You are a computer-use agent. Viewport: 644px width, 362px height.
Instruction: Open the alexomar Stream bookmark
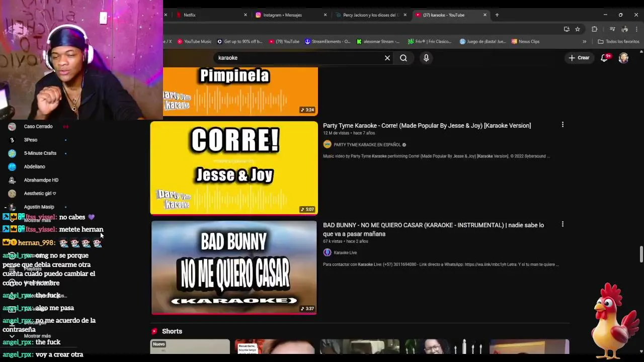378,42
